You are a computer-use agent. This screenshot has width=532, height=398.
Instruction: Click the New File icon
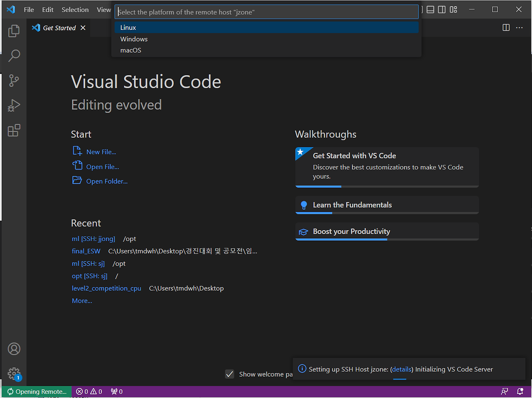[x=77, y=151]
